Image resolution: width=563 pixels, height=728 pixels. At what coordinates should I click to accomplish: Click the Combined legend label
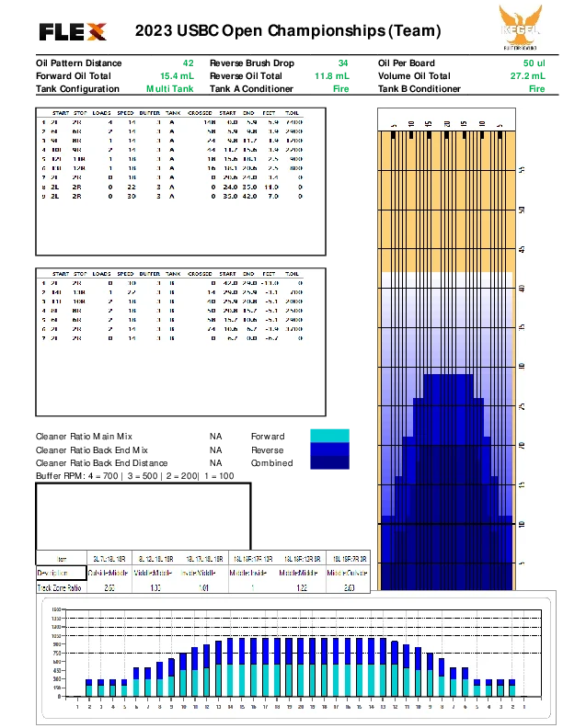(271, 463)
